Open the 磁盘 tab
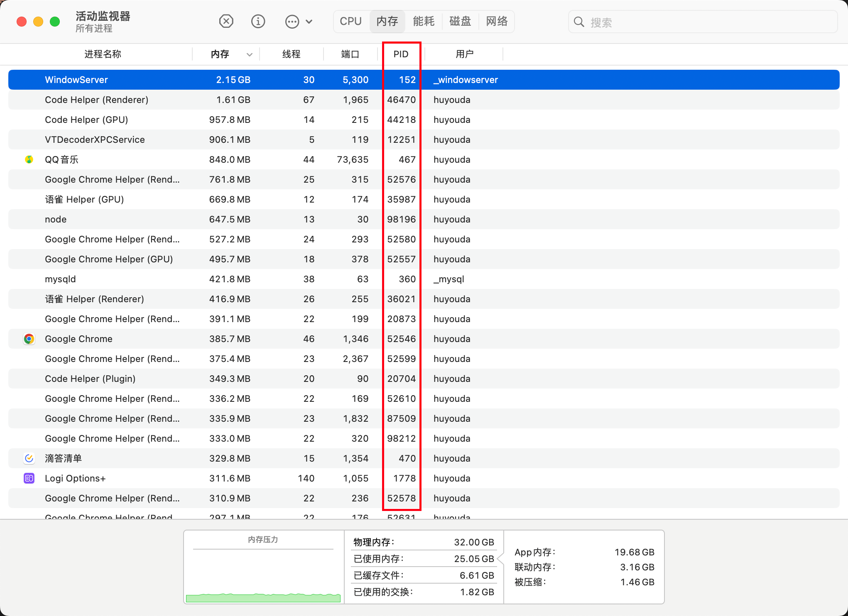 click(460, 21)
